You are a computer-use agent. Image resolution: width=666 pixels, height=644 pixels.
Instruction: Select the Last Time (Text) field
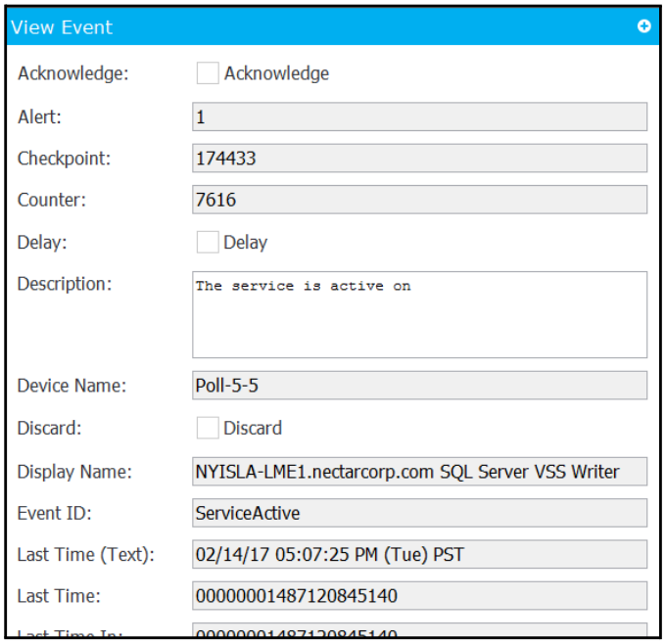[x=419, y=554]
